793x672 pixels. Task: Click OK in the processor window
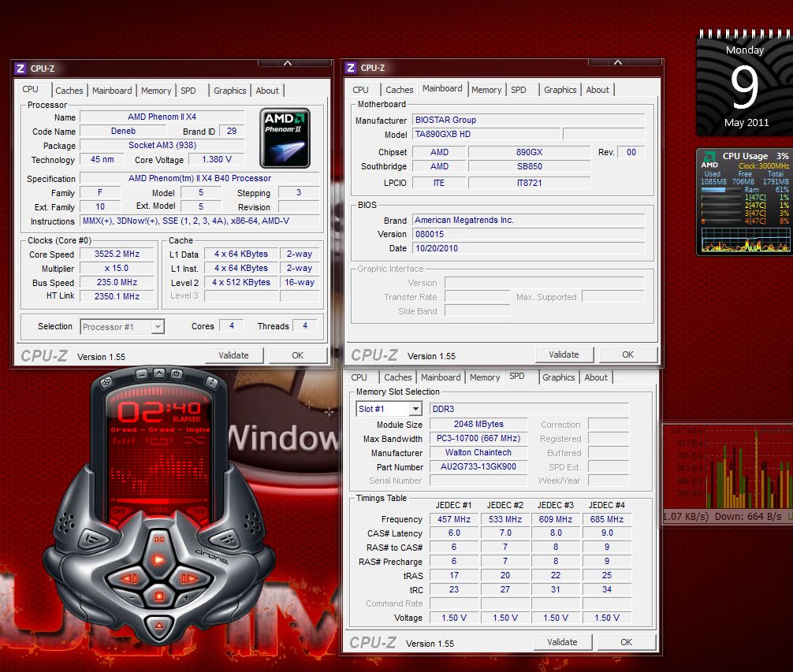point(297,355)
